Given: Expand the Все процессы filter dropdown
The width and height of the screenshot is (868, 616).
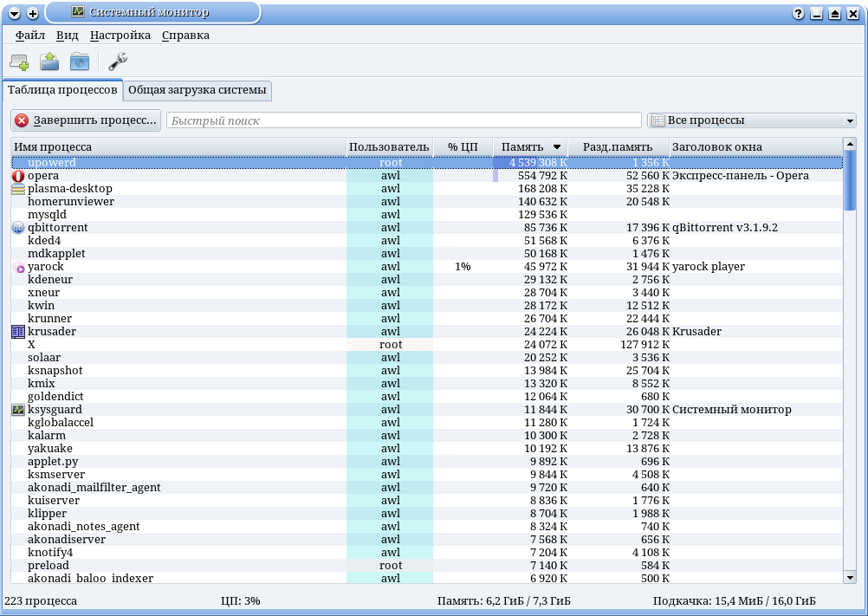Looking at the screenshot, I should [x=752, y=120].
